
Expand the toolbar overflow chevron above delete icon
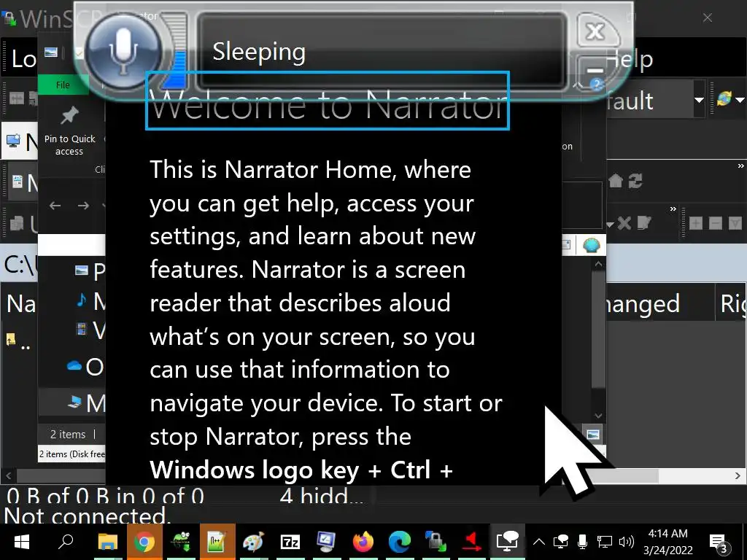click(x=673, y=209)
